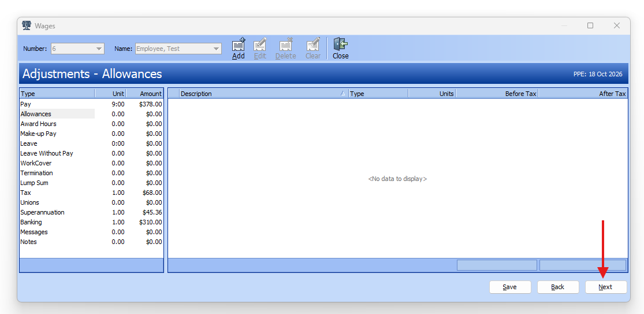Click the Unit column header in left list
644x314 pixels.
(110, 94)
